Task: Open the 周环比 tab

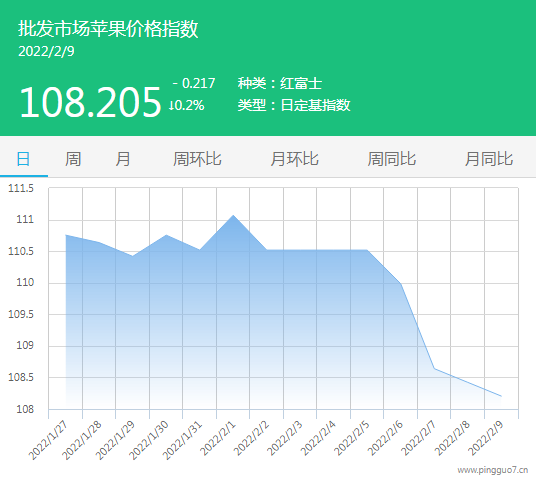Action: click(x=197, y=159)
